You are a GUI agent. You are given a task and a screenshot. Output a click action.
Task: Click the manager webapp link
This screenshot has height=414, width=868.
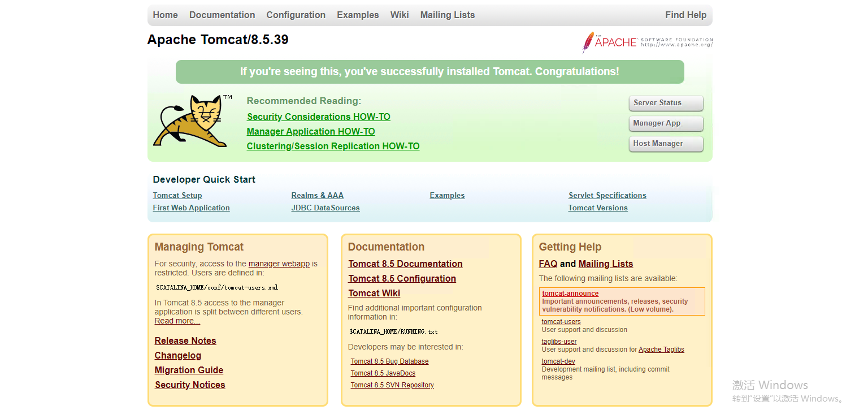[279, 264]
